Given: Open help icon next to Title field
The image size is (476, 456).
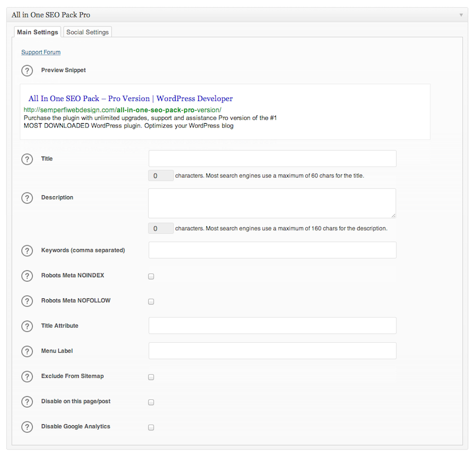Looking at the screenshot, I should [x=27, y=159].
